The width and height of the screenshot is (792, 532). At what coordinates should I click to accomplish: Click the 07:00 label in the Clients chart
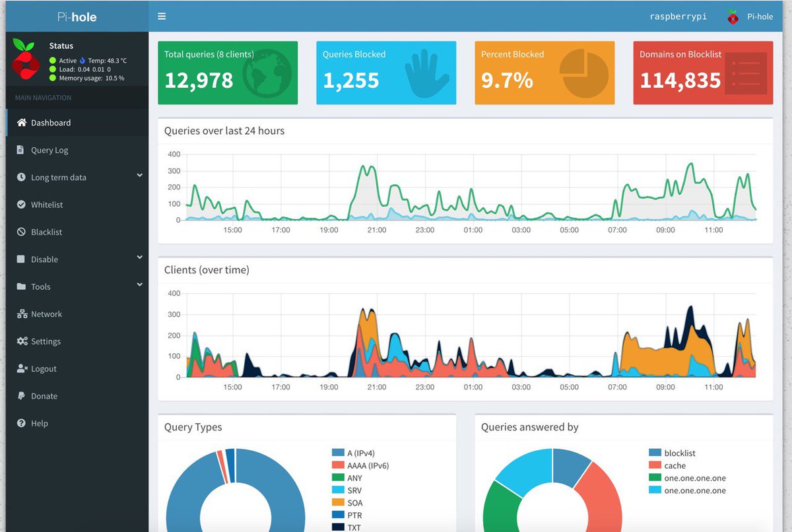click(x=617, y=387)
